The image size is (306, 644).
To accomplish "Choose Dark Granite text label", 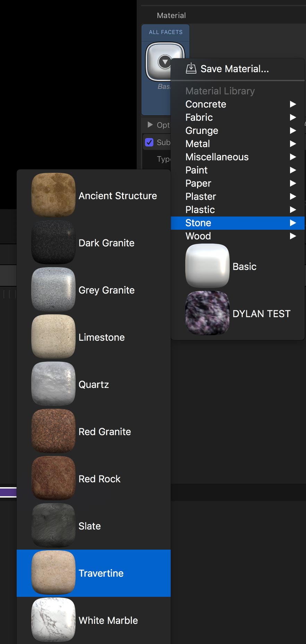I will 107,243.
